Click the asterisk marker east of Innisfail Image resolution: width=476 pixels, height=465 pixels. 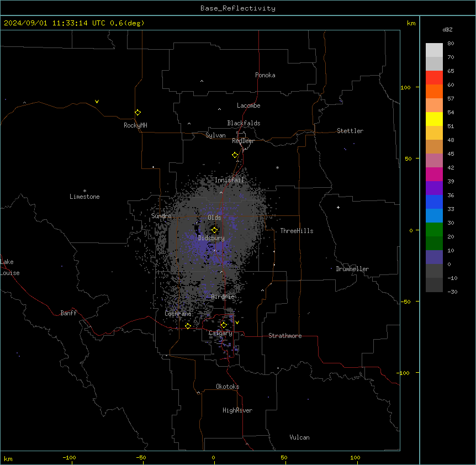coord(277,167)
